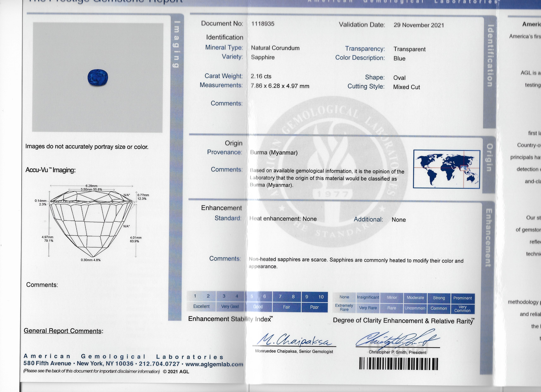Click the 6.28mm width dimension label
Image resolution: width=541 pixels, height=392 pixels.
91,186
